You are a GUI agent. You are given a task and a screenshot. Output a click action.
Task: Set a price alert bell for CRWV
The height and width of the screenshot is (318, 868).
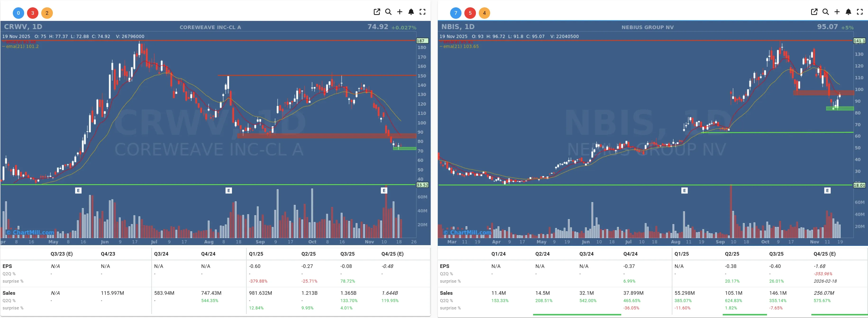tap(411, 12)
